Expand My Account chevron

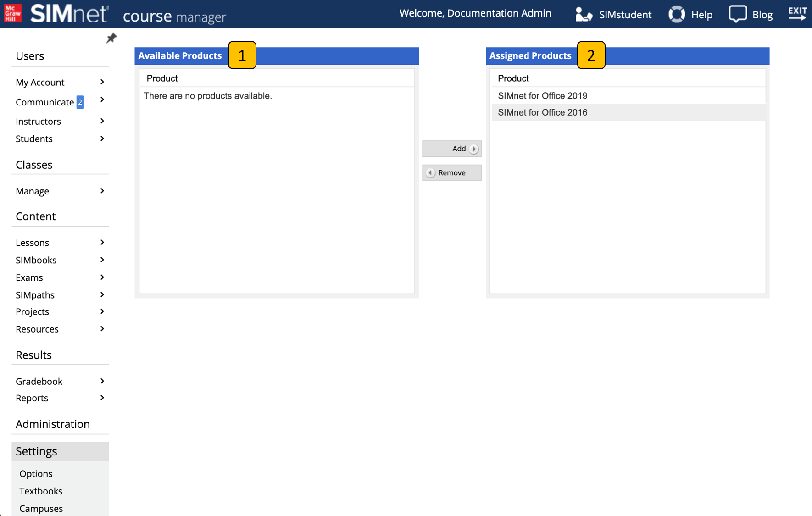click(102, 82)
